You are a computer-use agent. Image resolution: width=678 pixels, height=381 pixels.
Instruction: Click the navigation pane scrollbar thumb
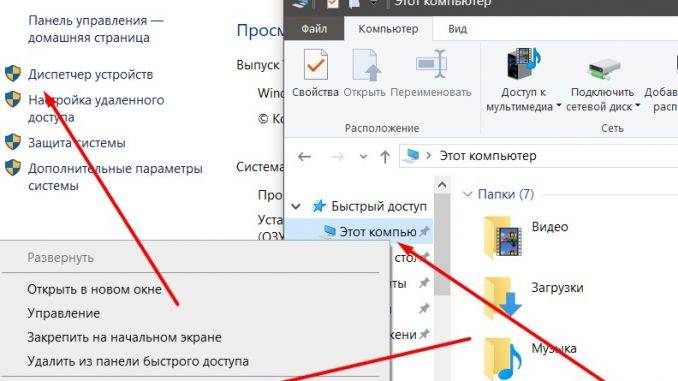(442, 244)
